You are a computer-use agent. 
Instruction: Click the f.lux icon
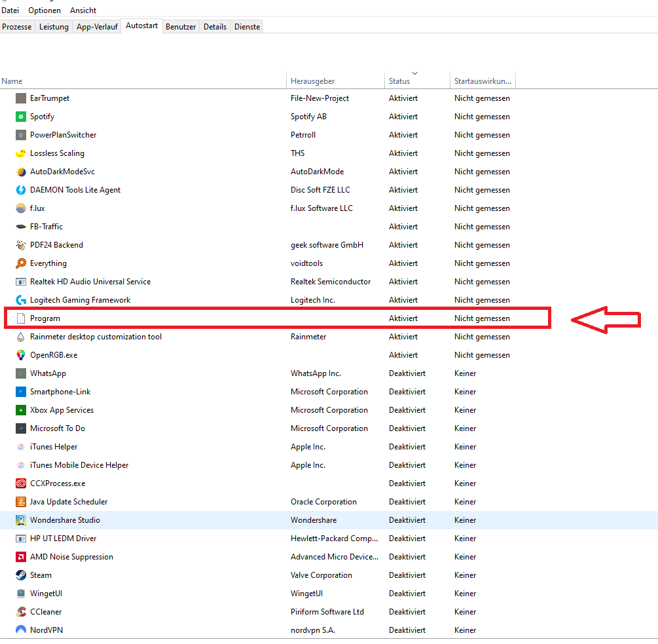(x=20, y=208)
